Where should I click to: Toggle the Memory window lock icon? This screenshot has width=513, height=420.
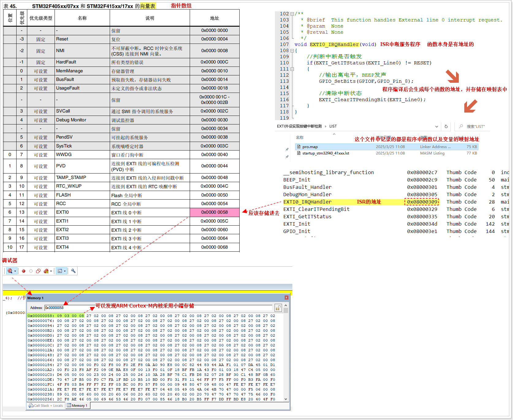(x=278, y=308)
